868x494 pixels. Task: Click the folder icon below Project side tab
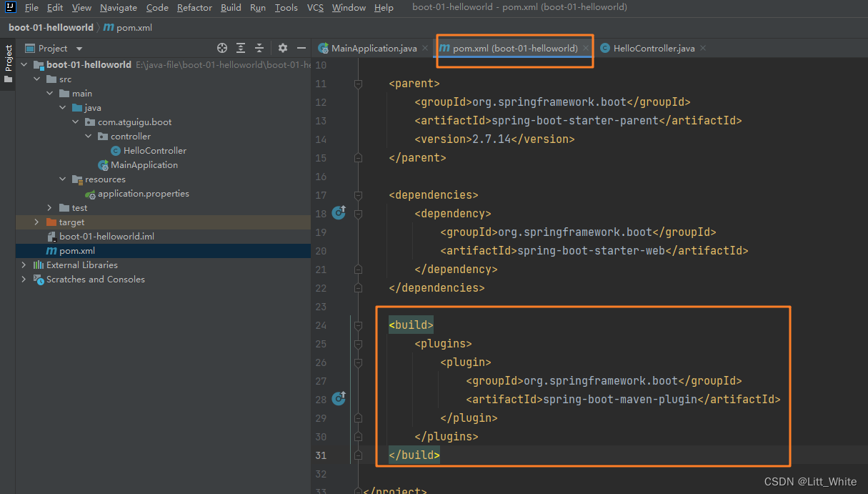[8, 79]
